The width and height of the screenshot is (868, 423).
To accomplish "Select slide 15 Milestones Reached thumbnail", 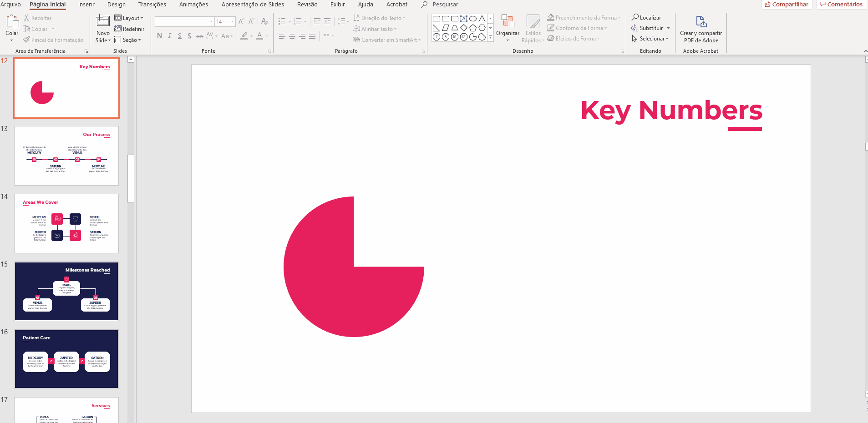I will point(66,292).
